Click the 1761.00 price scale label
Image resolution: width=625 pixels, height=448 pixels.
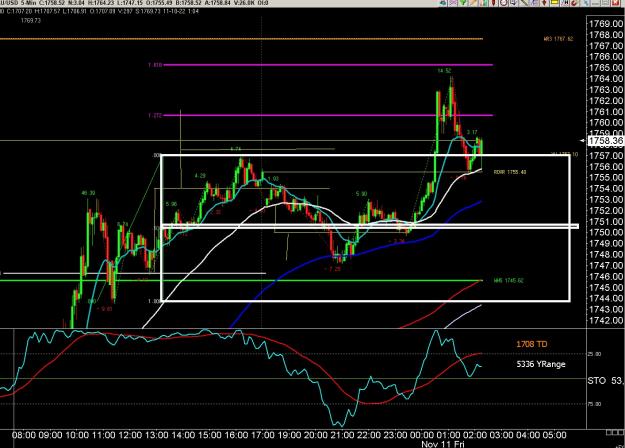pyautogui.click(x=606, y=112)
